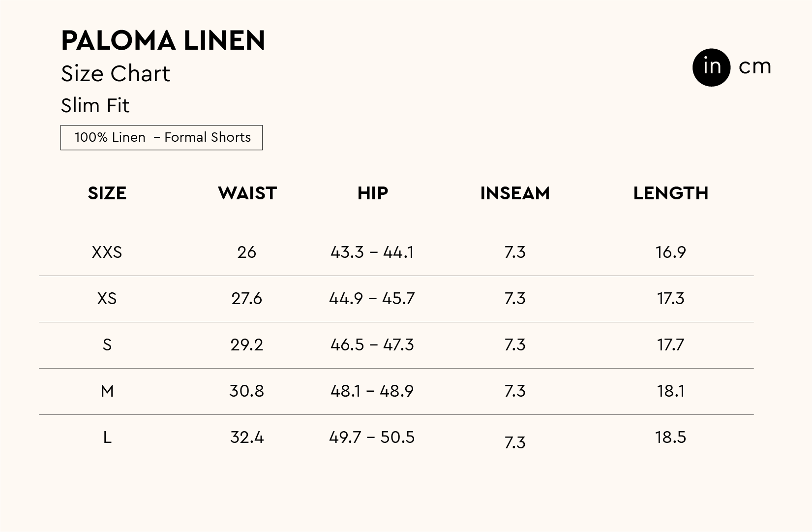Click the WAIST column header
The width and height of the screenshot is (812, 532).
point(247,193)
